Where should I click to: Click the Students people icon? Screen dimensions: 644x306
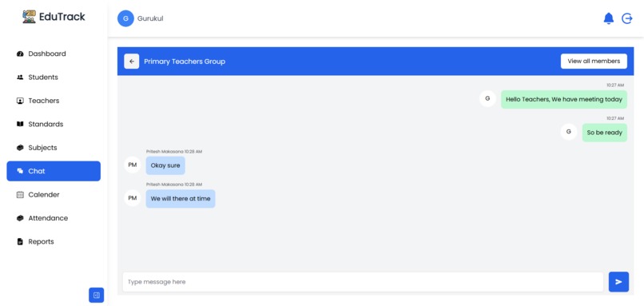click(20, 77)
